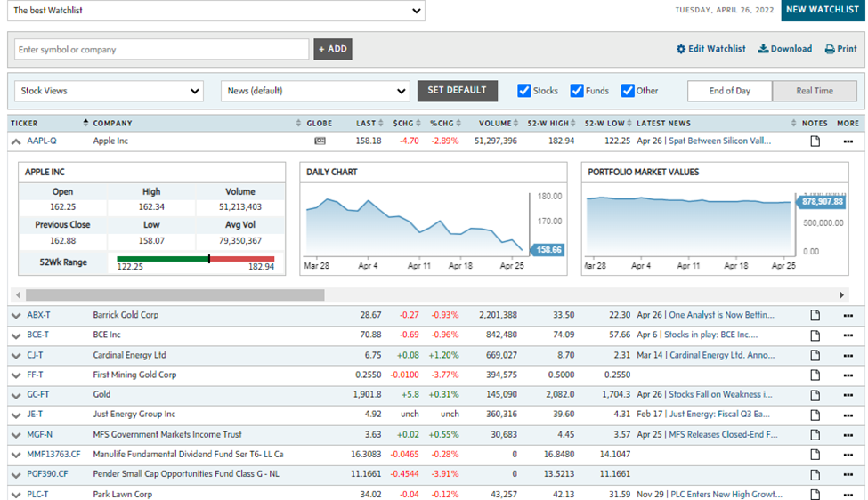
Task: Open the more options dots for BCE Inc
Action: [848, 335]
